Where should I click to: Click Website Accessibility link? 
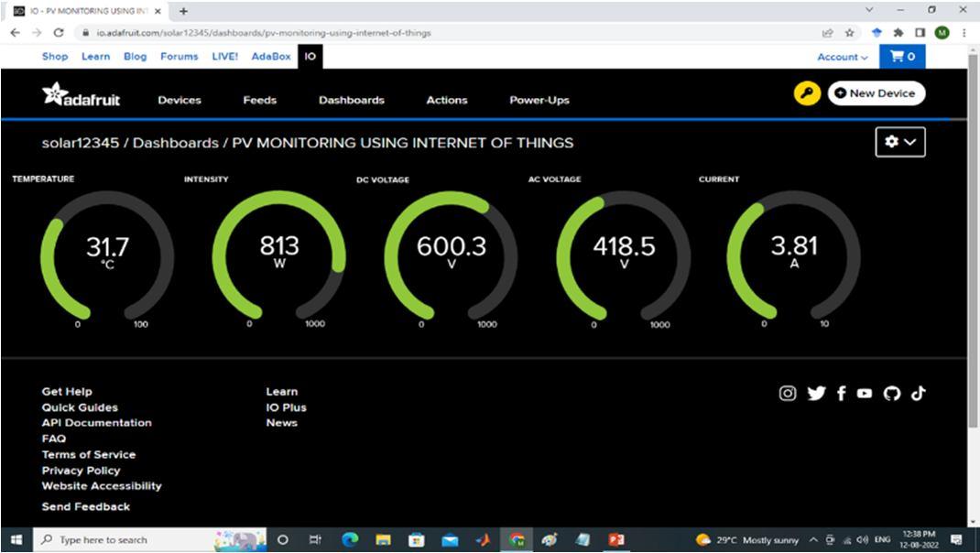coord(102,486)
